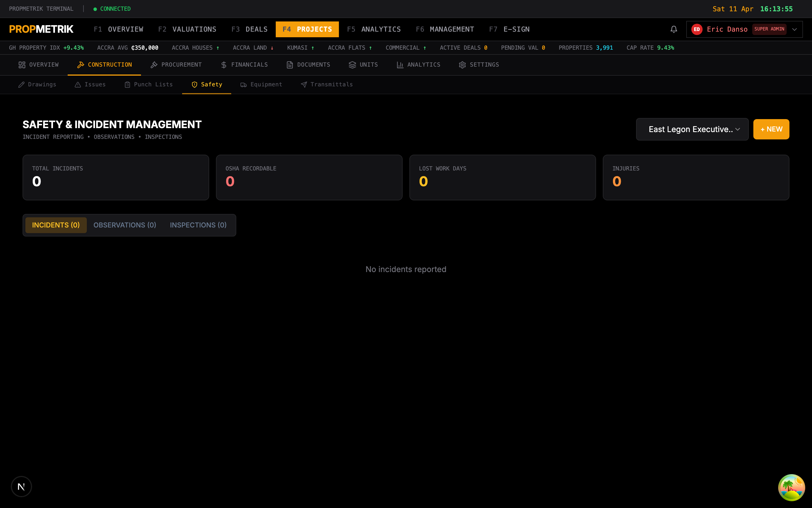
Task: Click the Financials dollar icon
Action: (x=224, y=65)
